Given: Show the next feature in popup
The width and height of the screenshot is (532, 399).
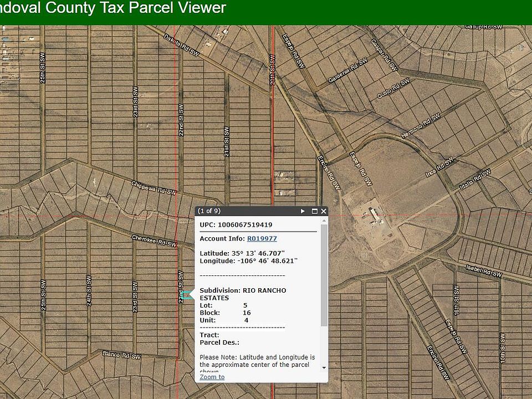Looking at the screenshot, I should click(303, 211).
